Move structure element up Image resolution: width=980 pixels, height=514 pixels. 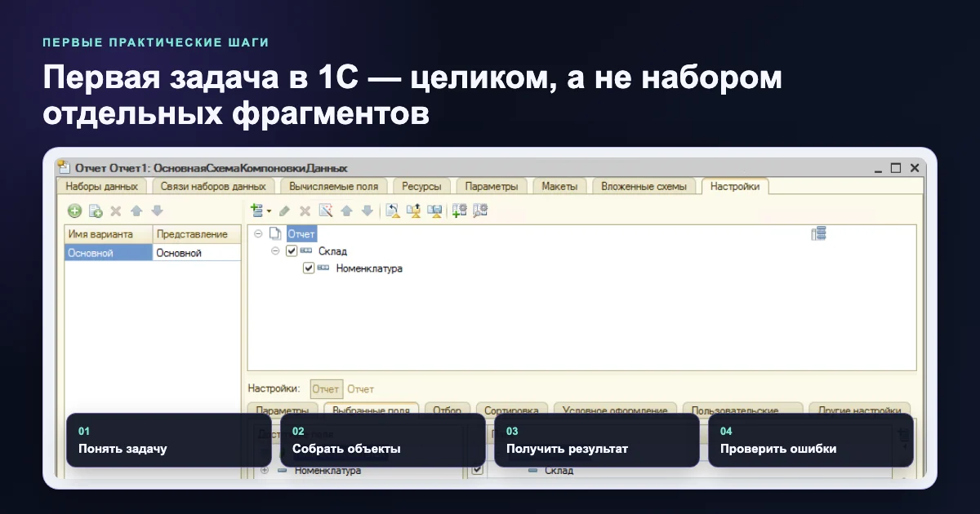point(346,210)
